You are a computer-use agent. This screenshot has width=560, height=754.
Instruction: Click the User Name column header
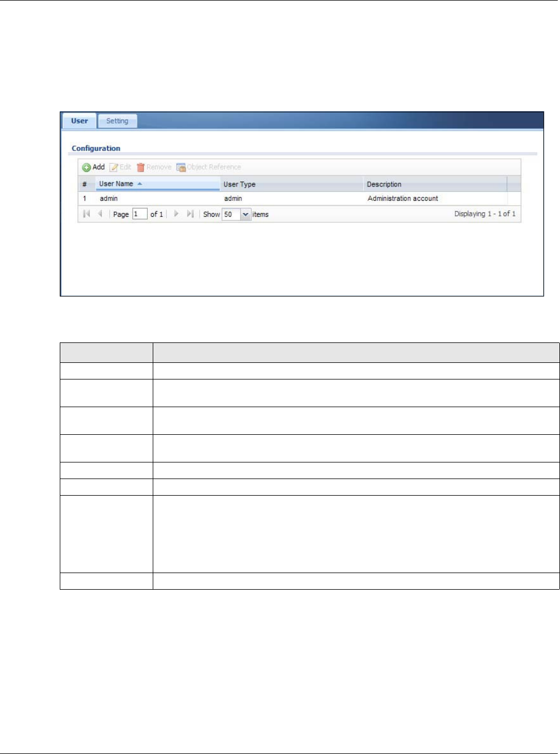tap(158, 184)
